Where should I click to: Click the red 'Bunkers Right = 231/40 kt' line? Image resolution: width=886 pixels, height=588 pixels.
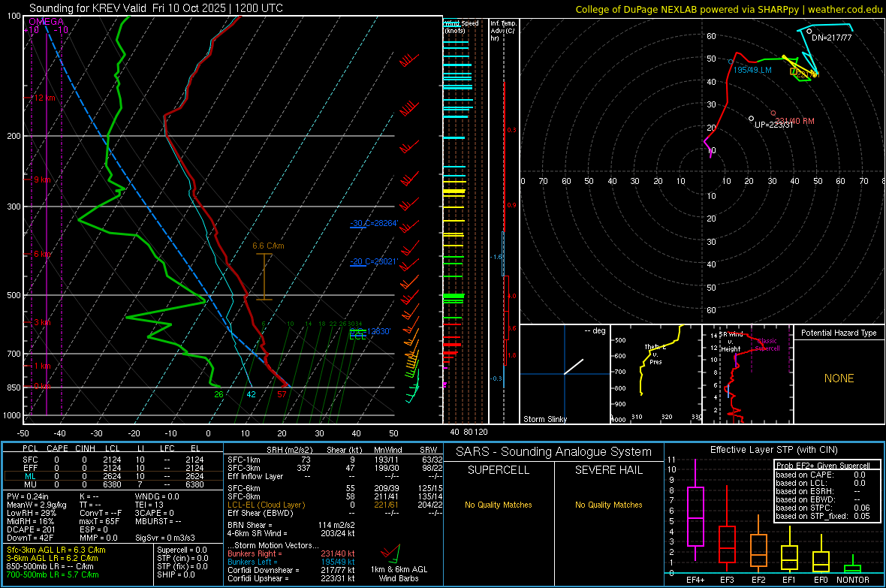291,554
